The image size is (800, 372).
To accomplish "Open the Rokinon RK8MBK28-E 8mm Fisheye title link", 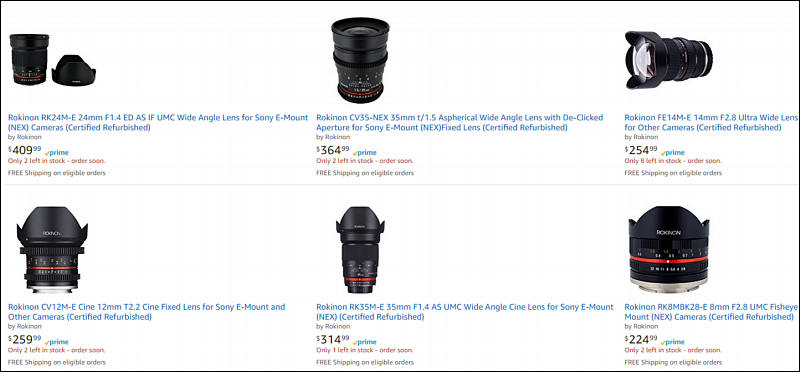I will [x=712, y=312].
